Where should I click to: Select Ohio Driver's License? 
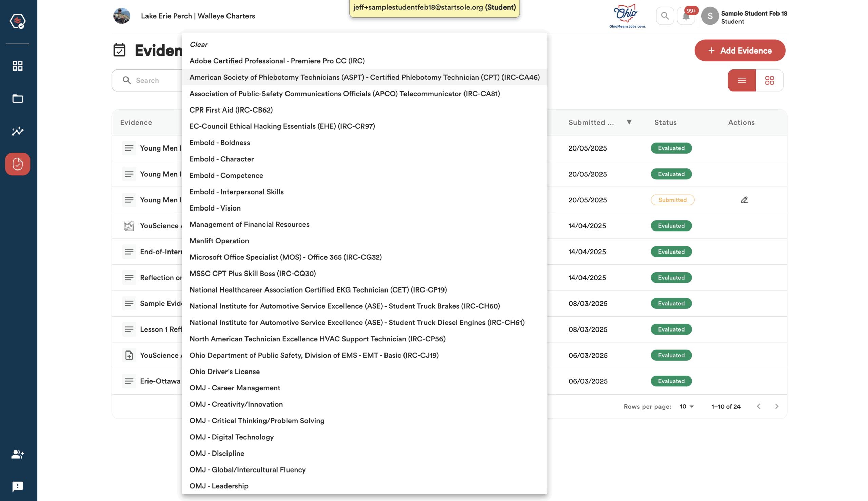[364, 371]
